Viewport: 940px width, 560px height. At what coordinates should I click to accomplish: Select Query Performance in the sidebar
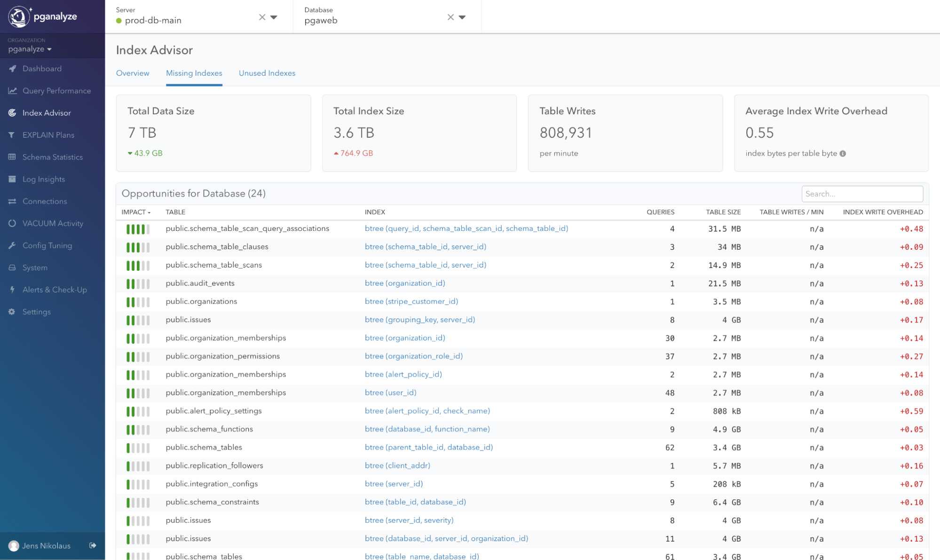pyautogui.click(x=56, y=90)
